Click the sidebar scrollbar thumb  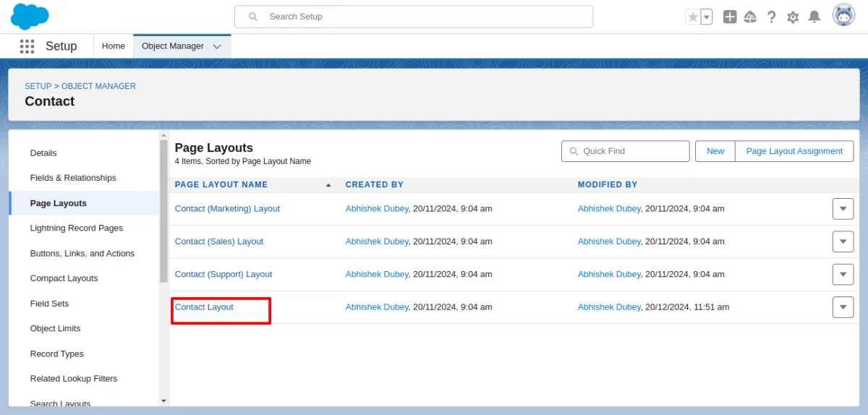163,210
